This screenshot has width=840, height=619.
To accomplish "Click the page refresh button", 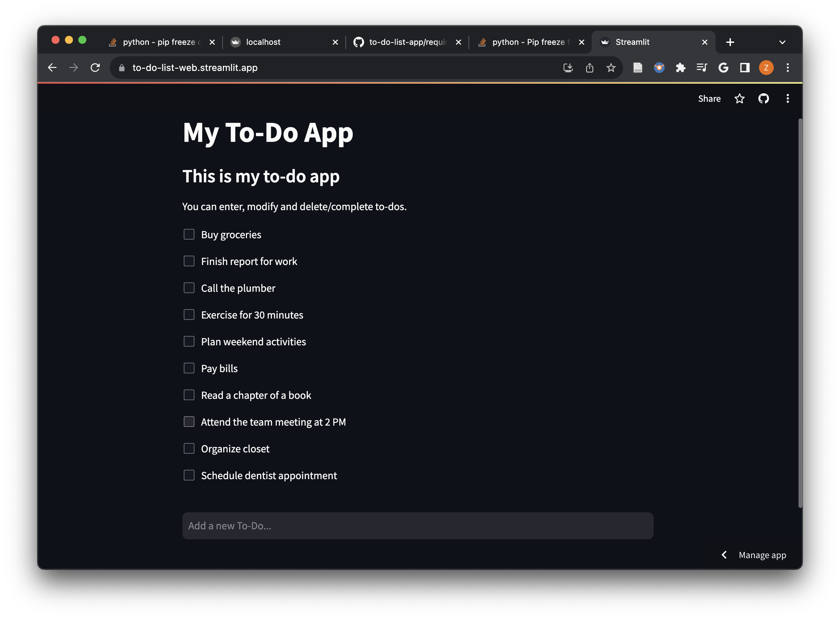I will click(95, 67).
